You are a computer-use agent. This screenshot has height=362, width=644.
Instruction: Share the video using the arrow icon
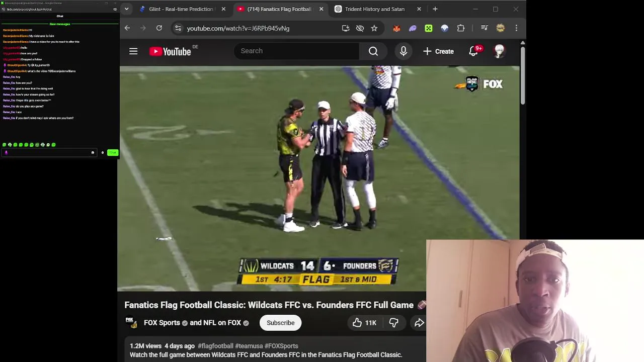419,323
